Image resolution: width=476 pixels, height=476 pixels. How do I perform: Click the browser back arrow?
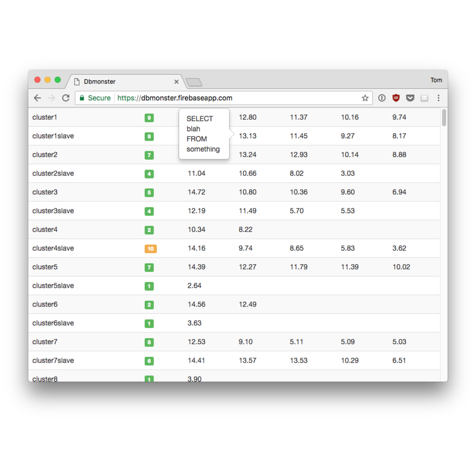pyautogui.click(x=38, y=98)
